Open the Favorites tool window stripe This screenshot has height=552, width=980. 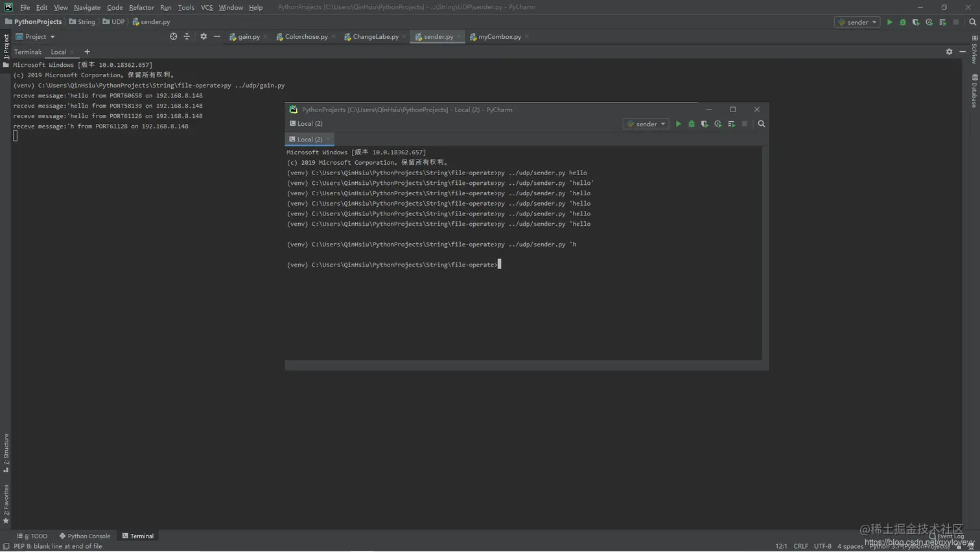[6, 503]
